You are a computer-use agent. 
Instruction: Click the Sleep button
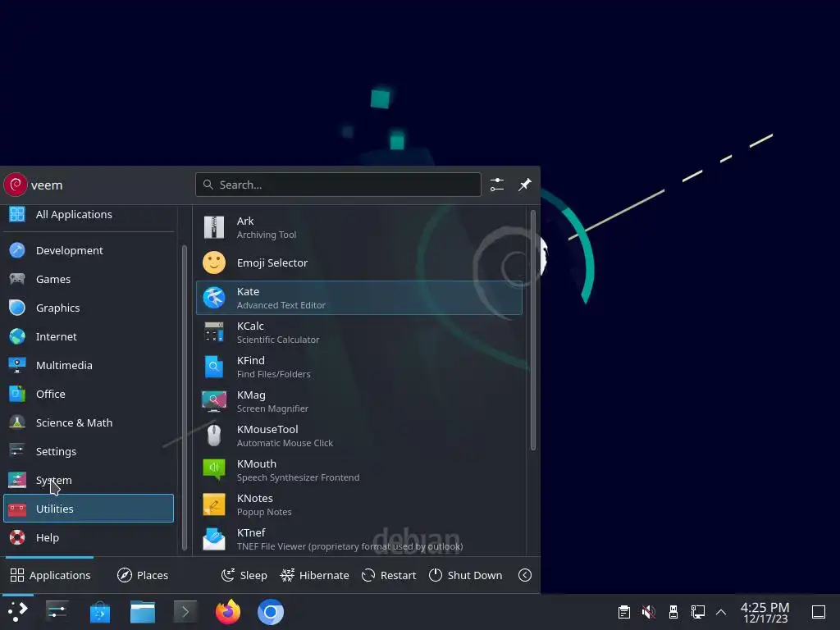[x=244, y=575]
